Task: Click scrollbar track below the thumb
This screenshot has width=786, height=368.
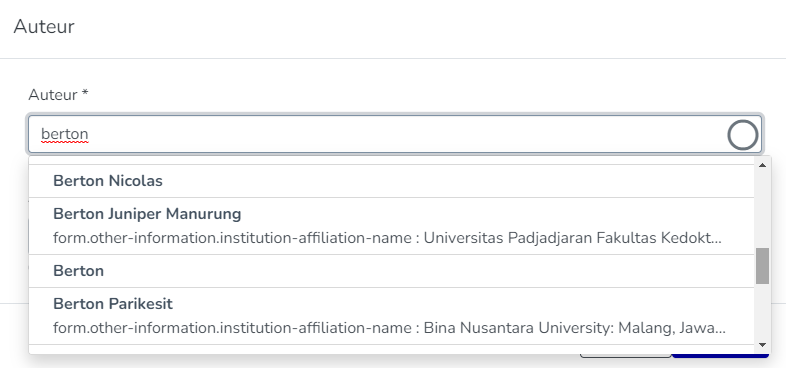Action: [762, 311]
